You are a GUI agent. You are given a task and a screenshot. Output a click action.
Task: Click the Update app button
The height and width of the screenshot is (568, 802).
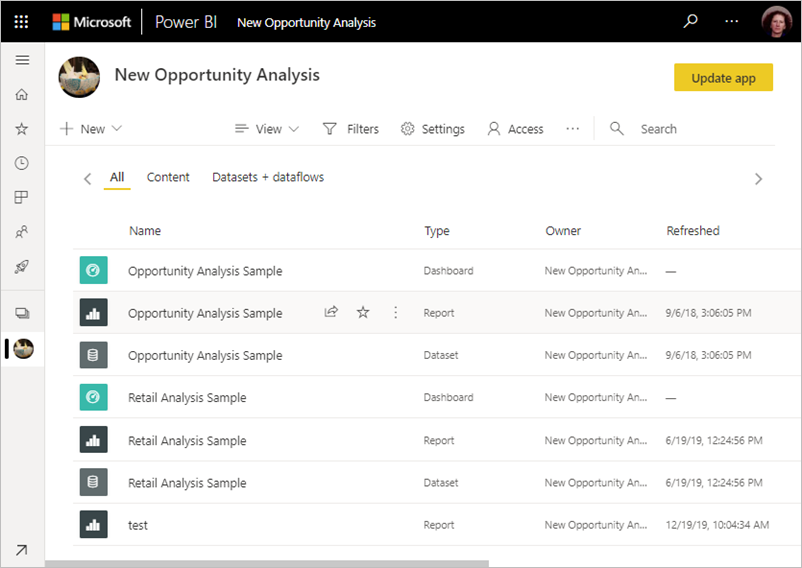coord(723,78)
